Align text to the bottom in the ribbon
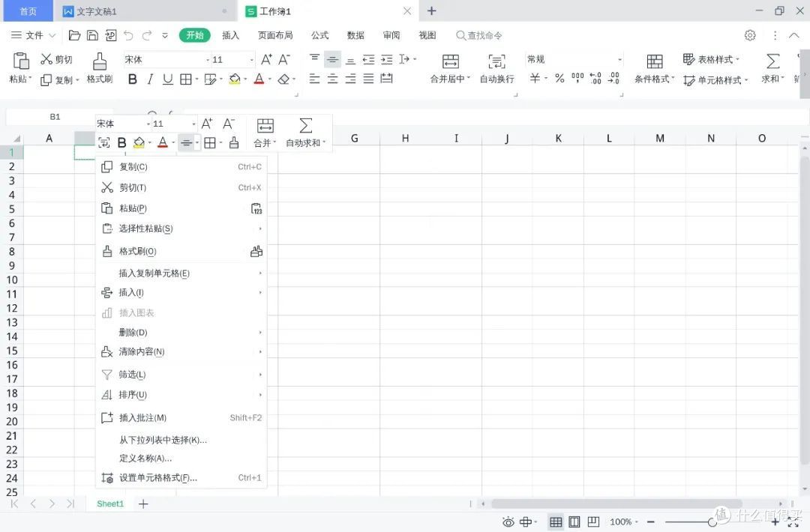 click(350, 60)
